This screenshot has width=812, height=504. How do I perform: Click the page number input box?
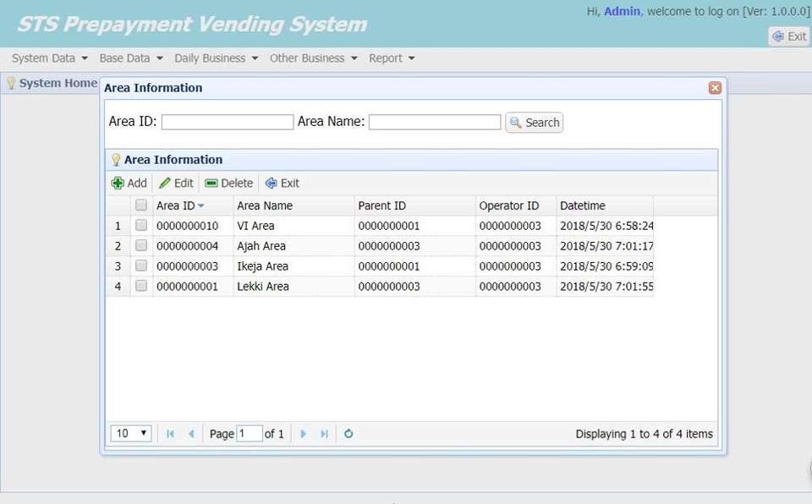tap(250, 434)
